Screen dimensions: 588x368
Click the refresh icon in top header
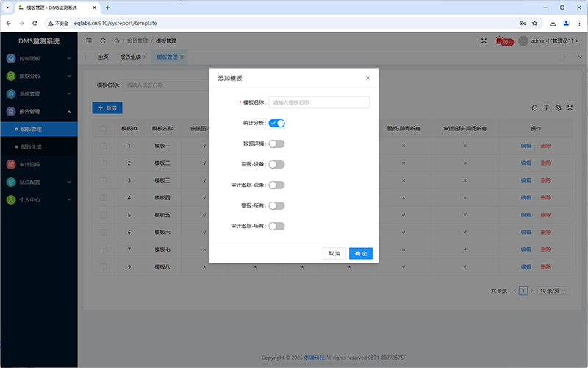[x=103, y=41]
